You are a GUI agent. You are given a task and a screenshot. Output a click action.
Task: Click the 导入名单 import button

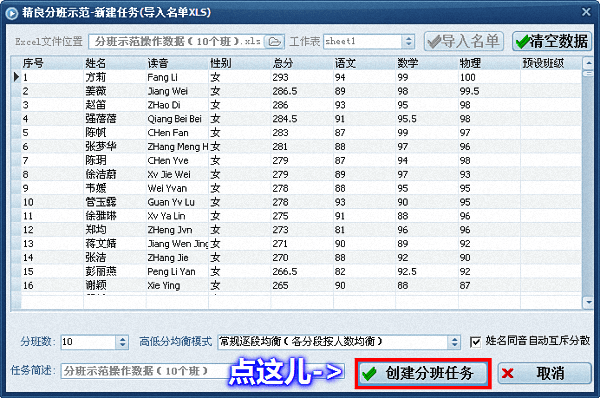pos(463,41)
